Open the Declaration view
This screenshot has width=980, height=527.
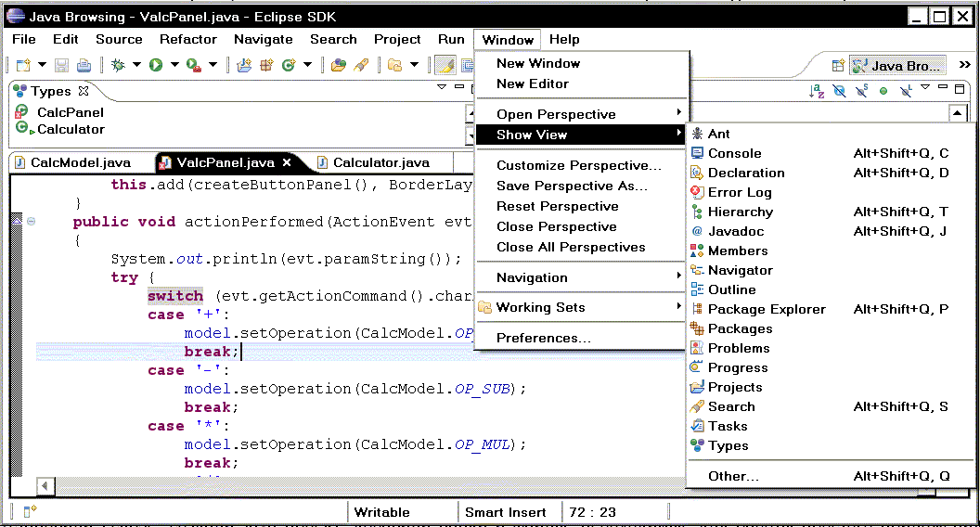pos(831,173)
